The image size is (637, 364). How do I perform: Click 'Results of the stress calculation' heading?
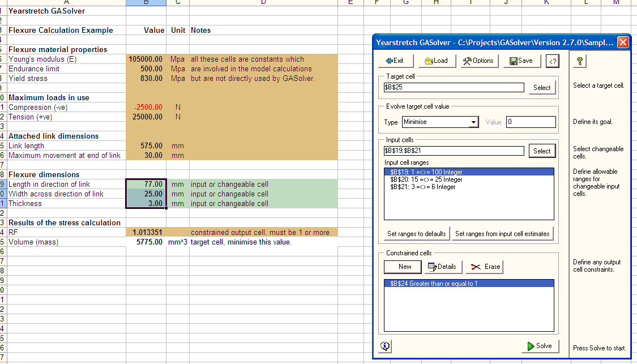pyautogui.click(x=66, y=222)
